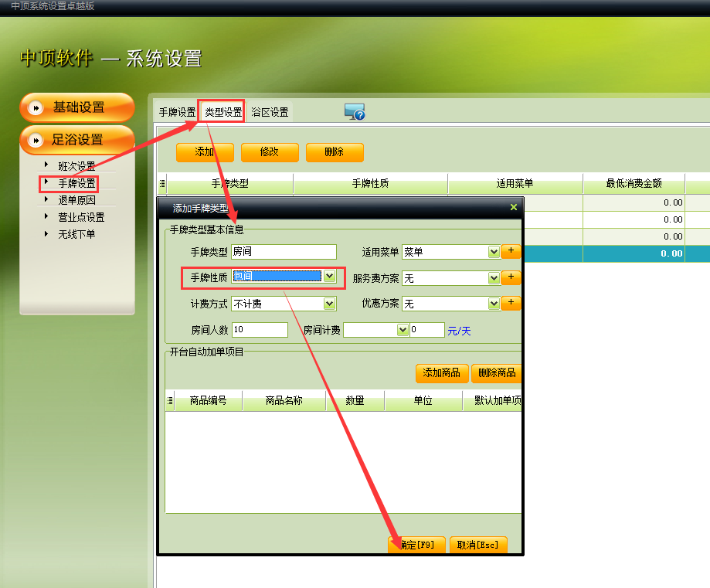Screen dimensions: 710x588
Task: Open the 房间计费 dropdown
Action: pos(403,330)
